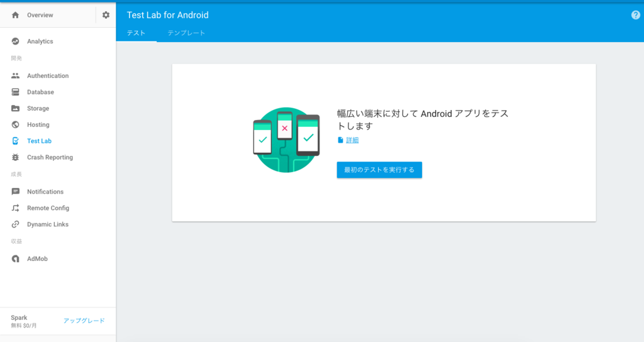Click the 成長 section label

(x=16, y=175)
